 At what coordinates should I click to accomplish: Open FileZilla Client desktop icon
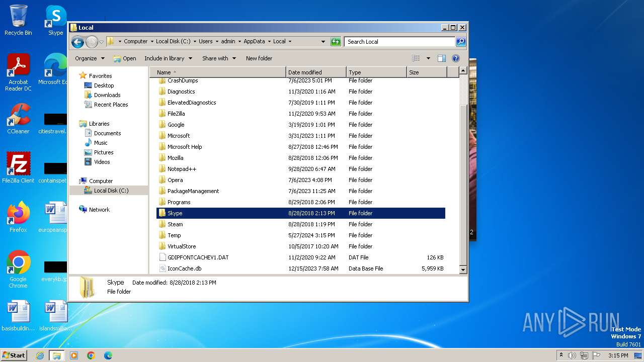pos(18,167)
